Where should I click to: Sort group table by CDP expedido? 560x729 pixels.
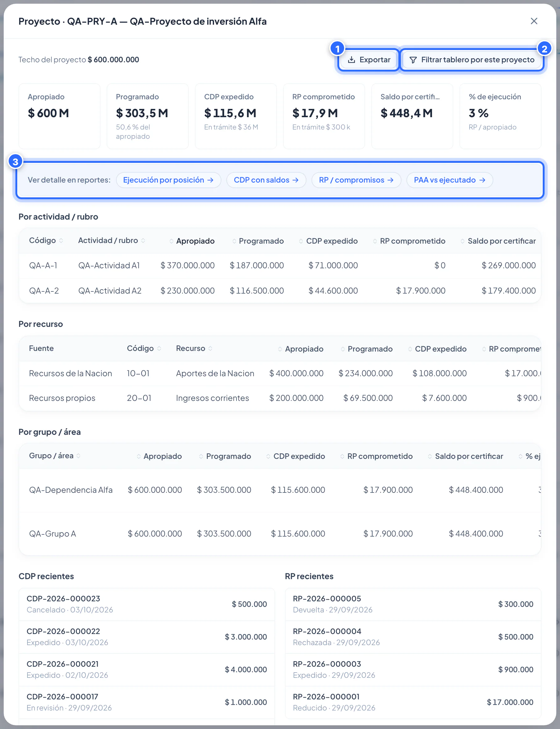tap(295, 456)
